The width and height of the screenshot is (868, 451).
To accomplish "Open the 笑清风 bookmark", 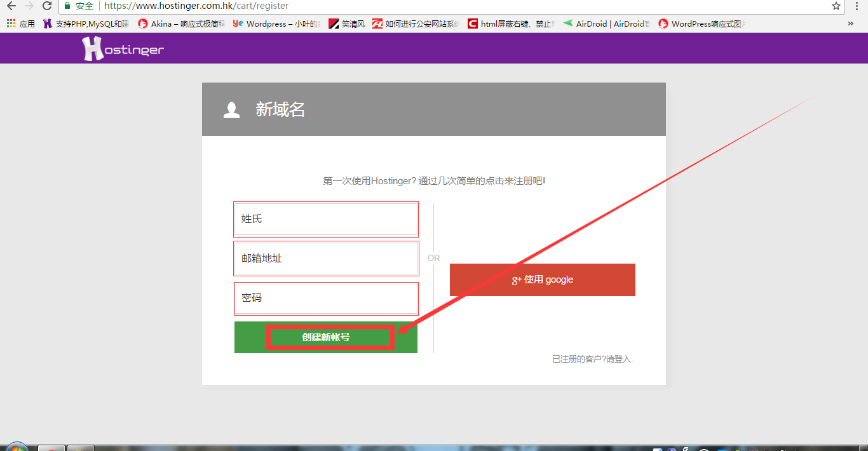I will [x=346, y=24].
